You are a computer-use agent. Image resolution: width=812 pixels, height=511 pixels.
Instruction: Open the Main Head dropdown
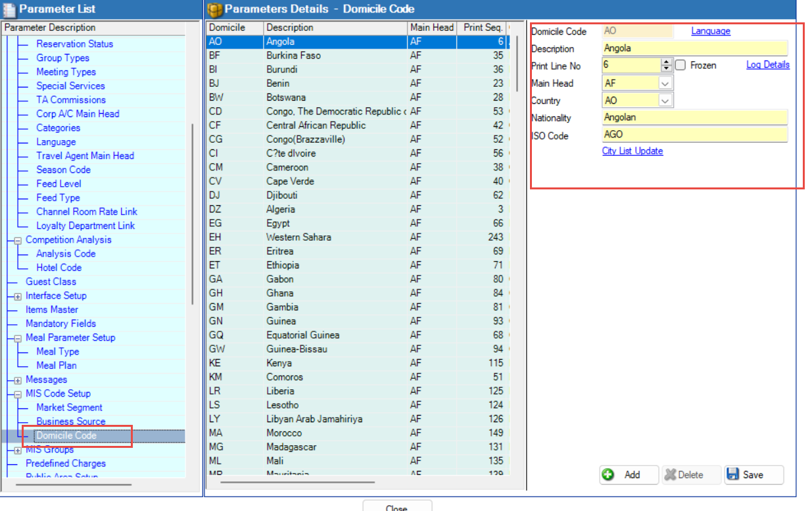(665, 84)
